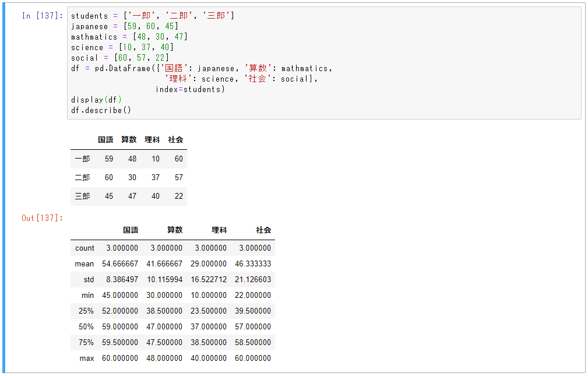Click min value 22.000000
The image size is (588, 376).
253,296
